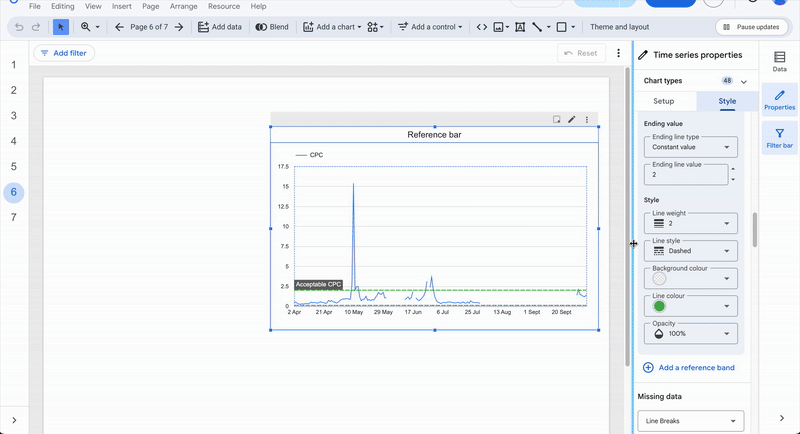Open the Add a chart dropdown
Screen dimensions: 800x434
click(332, 27)
